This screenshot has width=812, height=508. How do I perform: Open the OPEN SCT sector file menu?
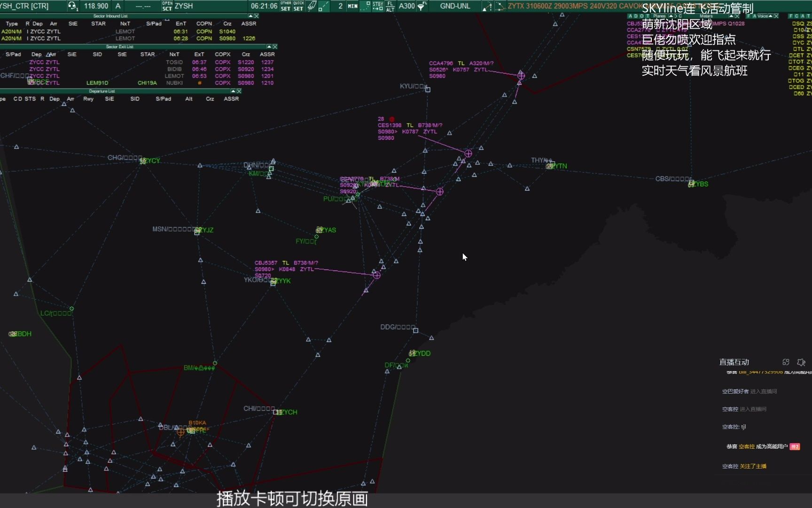pos(167,6)
